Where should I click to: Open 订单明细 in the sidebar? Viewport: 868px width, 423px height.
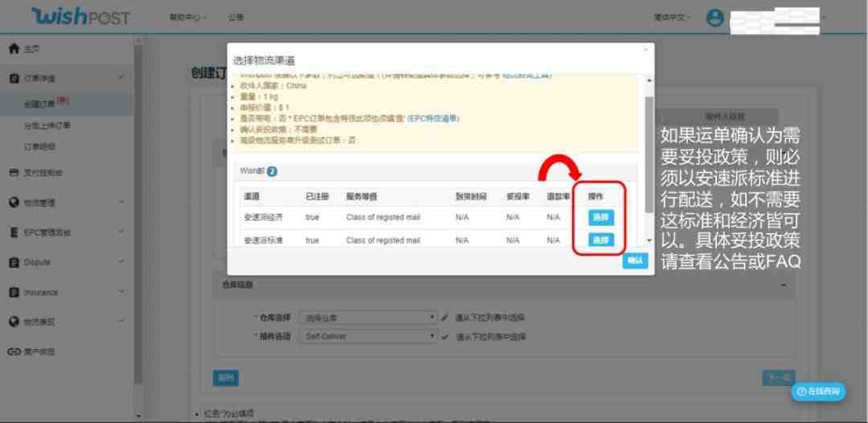point(39,146)
